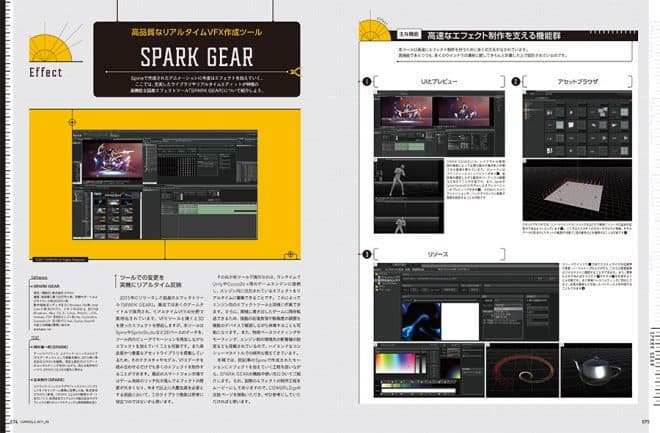
Task: Click the green-to-blue gradient bar below spectrum
Action: point(418,385)
